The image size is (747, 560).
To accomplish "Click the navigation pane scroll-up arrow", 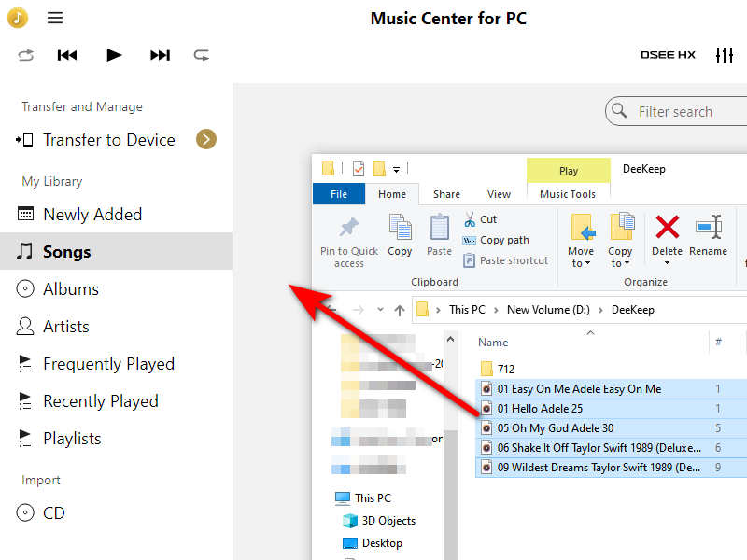I will [450, 340].
